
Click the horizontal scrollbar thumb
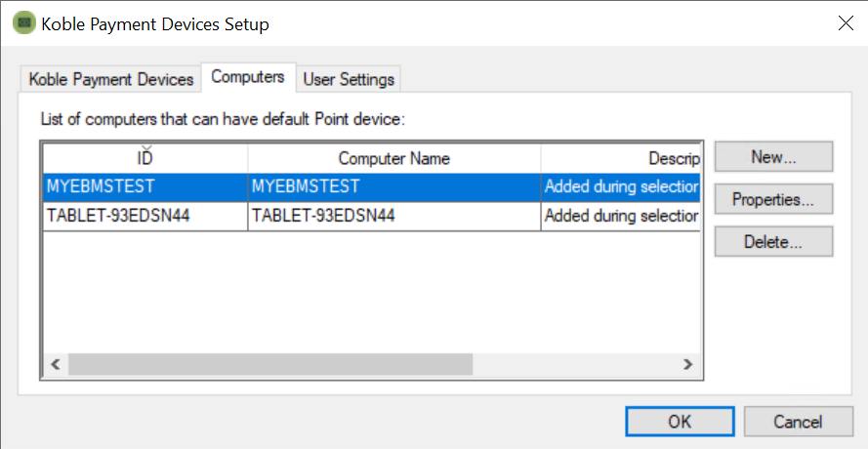click(270, 364)
